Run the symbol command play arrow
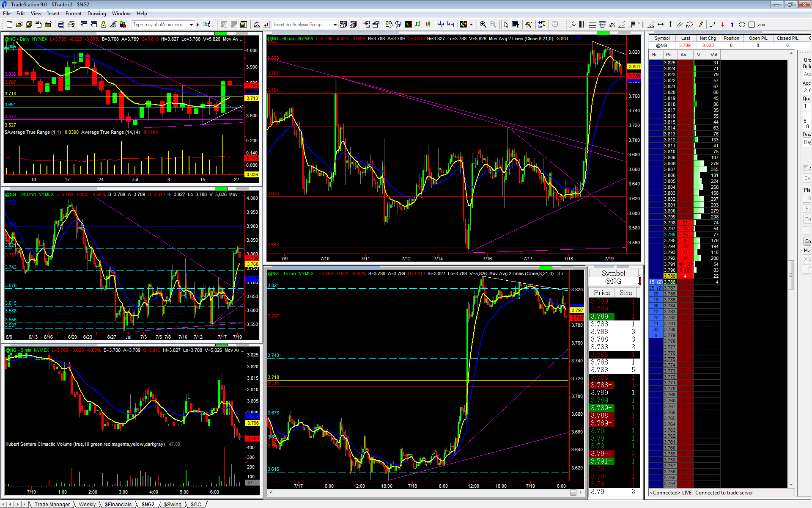812x508 pixels. pyautogui.click(x=198, y=25)
